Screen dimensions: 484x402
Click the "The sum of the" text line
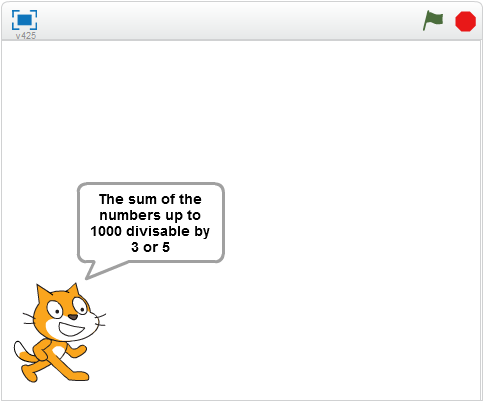(150, 199)
